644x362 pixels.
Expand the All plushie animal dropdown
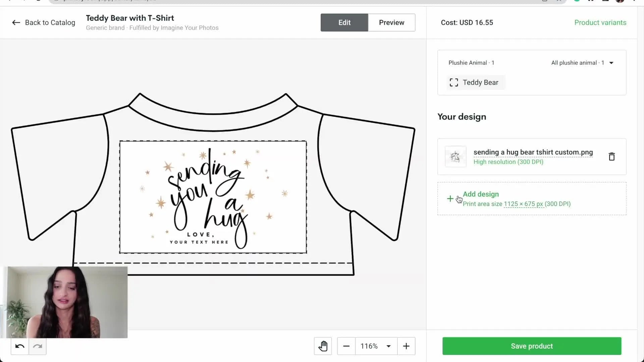pyautogui.click(x=612, y=63)
